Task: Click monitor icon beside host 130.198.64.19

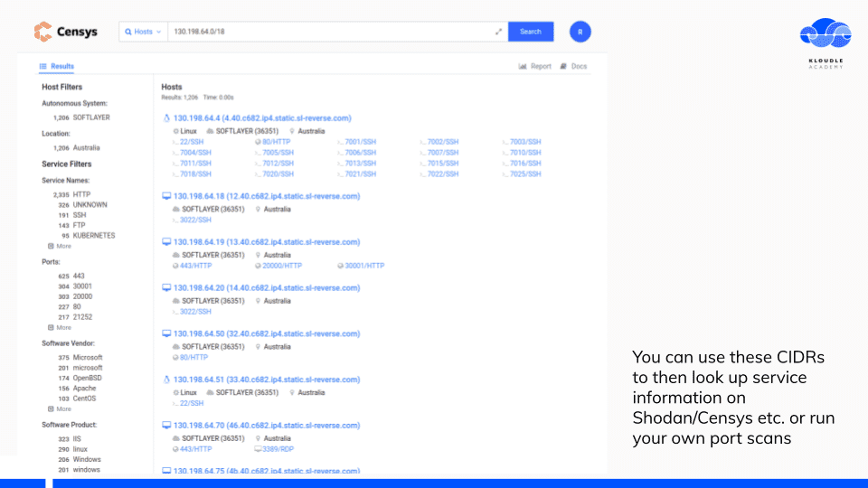Action: tap(166, 242)
